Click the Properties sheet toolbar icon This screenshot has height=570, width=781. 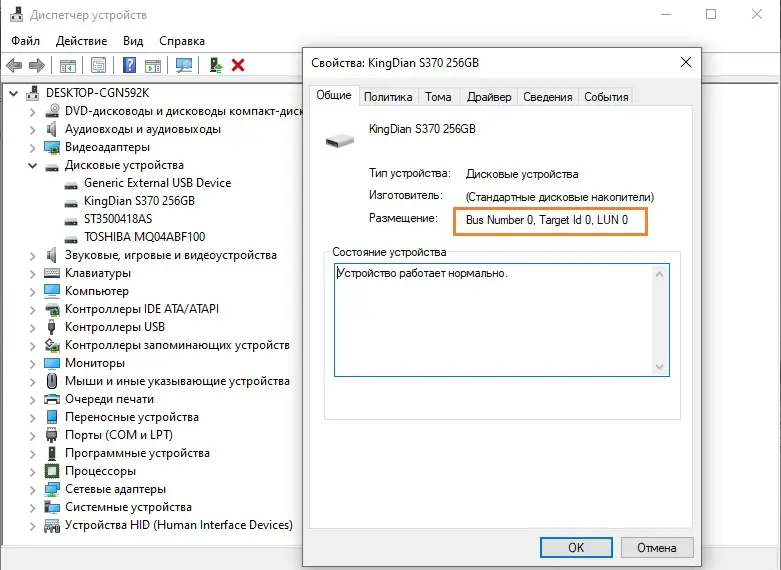pos(99,65)
